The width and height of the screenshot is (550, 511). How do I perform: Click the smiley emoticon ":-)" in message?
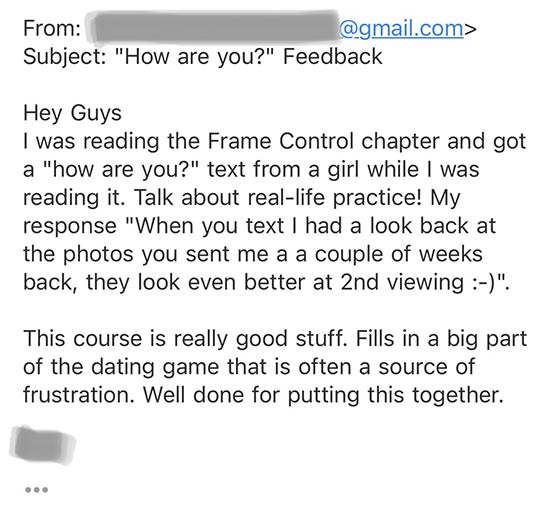coord(484,283)
